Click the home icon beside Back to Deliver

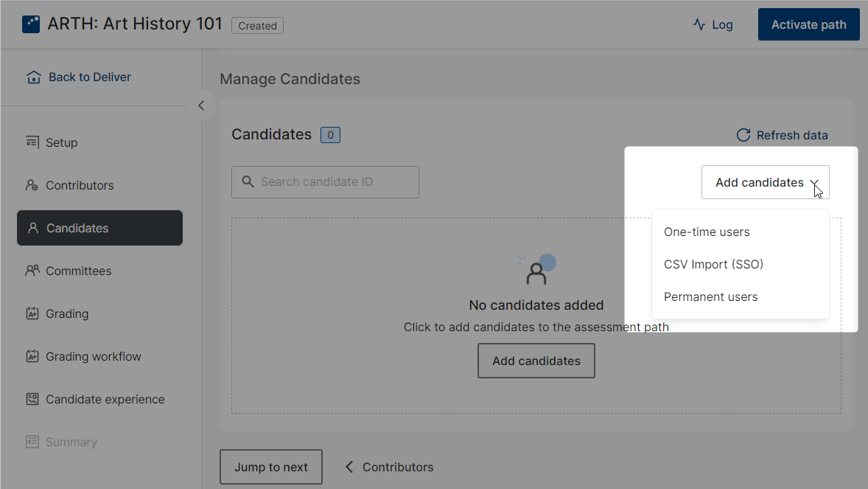point(34,77)
